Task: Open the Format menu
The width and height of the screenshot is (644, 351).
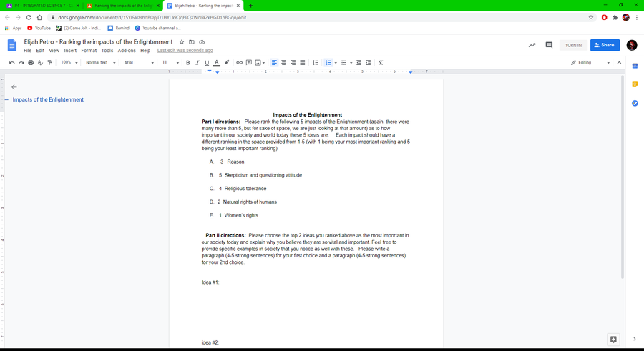Action: coord(89,51)
